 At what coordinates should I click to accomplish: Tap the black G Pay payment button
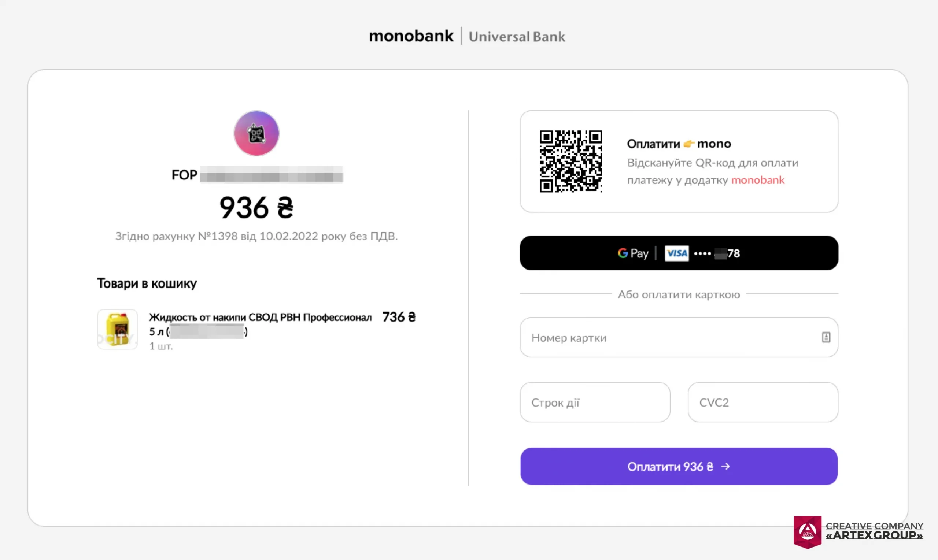(679, 253)
